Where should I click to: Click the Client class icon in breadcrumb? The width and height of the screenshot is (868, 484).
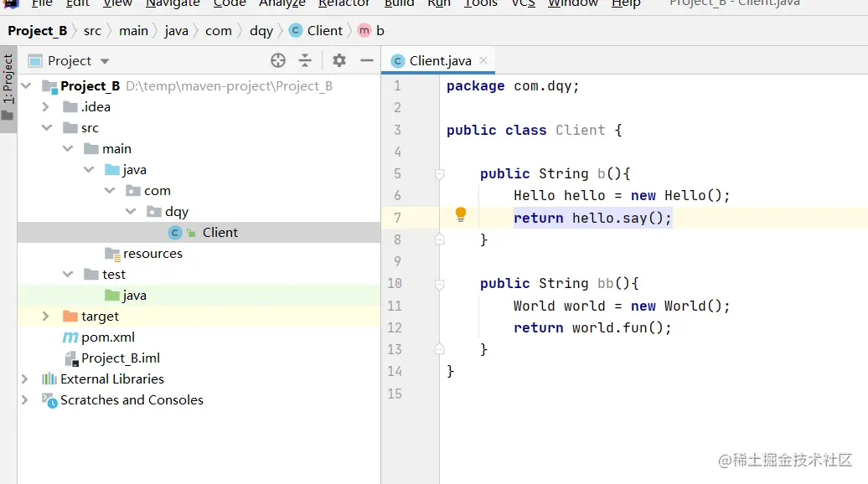click(296, 30)
